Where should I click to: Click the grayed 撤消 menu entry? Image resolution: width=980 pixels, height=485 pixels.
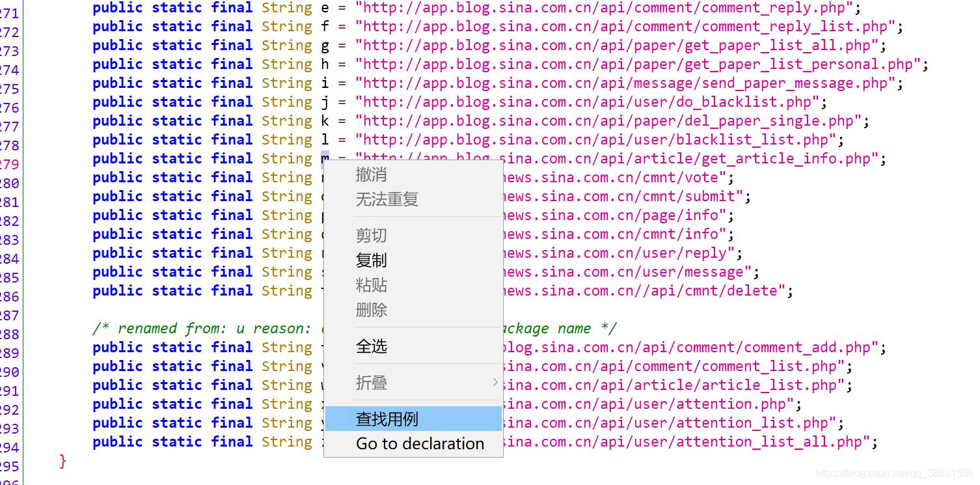tap(413, 174)
